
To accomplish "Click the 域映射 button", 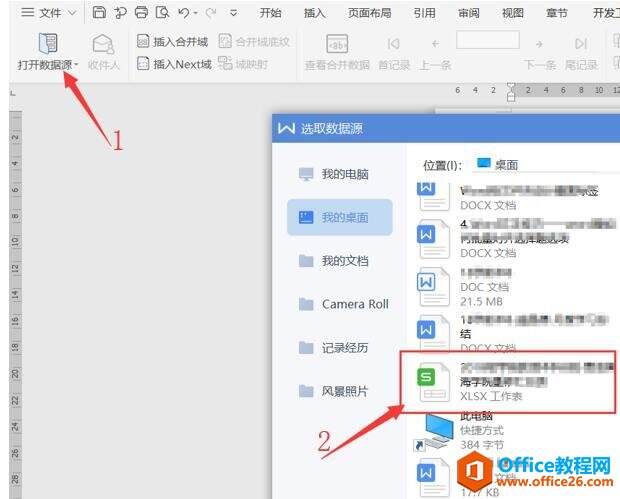I will point(243,64).
